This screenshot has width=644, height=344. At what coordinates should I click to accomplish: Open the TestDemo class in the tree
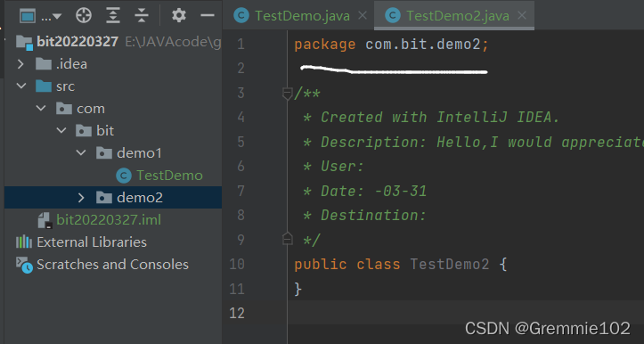pyautogui.click(x=169, y=176)
